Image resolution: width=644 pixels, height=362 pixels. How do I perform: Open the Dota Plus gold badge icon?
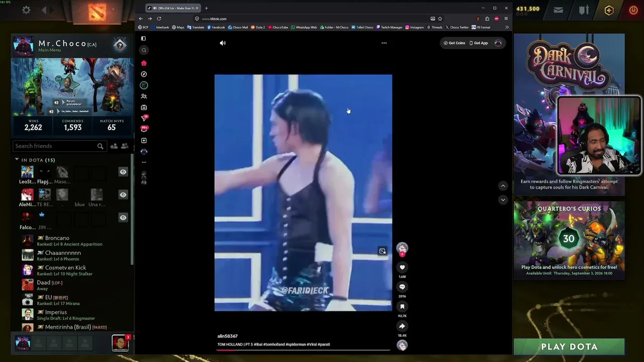609,10
